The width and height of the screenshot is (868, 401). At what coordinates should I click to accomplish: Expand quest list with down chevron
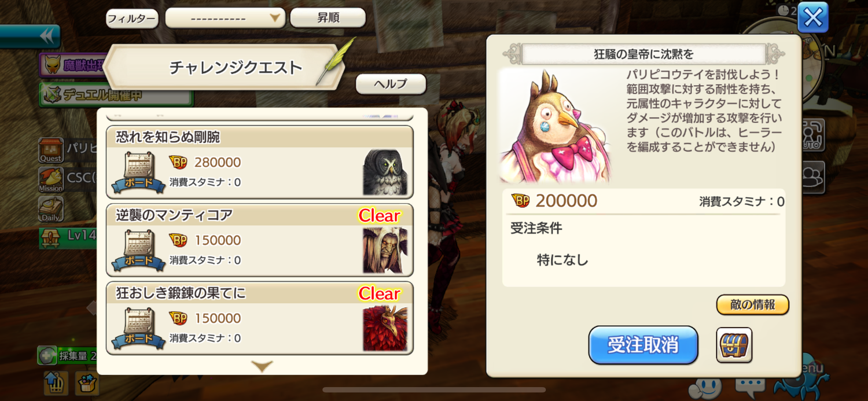click(x=262, y=366)
